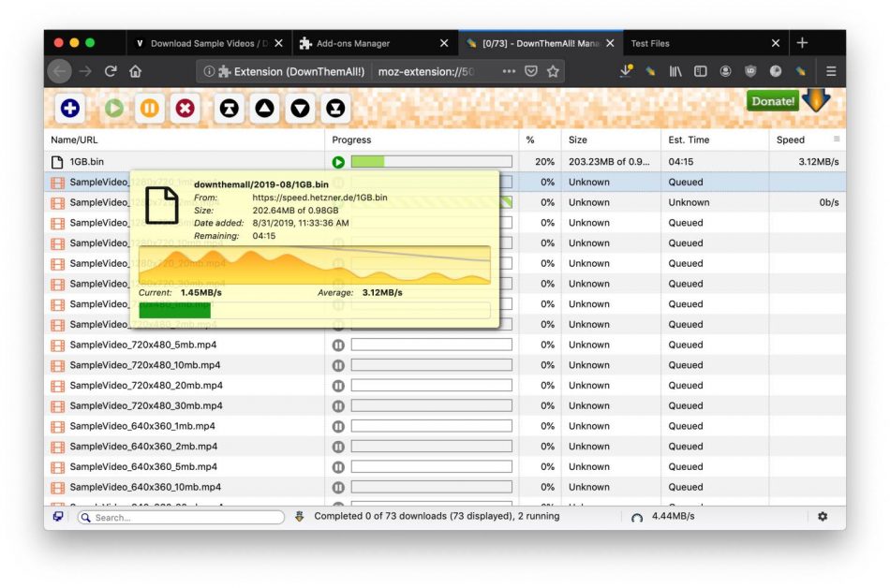Toggle paused state of SampleVideo_640x360_1mb.mp4
Screen dimensions: 890x588
[338, 426]
